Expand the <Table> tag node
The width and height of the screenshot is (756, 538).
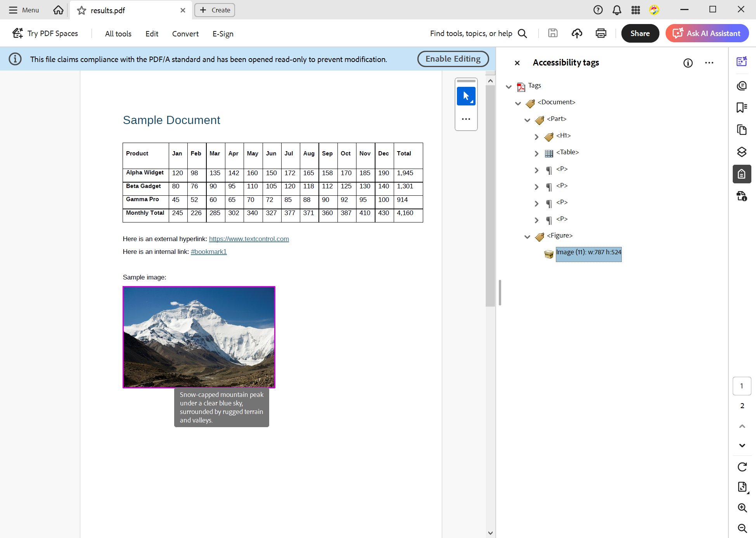[x=536, y=153]
